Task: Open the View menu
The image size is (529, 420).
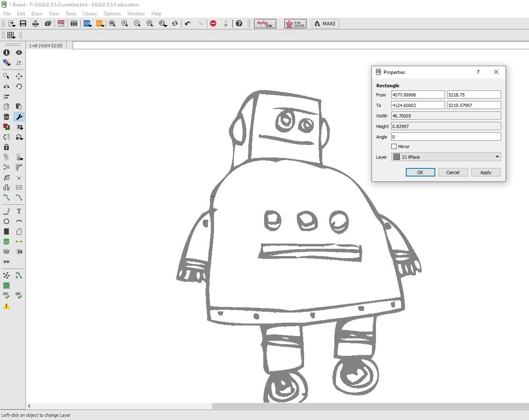Action: click(x=54, y=13)
